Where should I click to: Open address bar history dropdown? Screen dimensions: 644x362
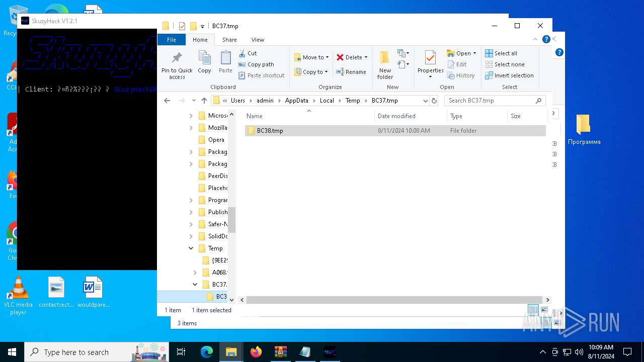pos(425,101)
